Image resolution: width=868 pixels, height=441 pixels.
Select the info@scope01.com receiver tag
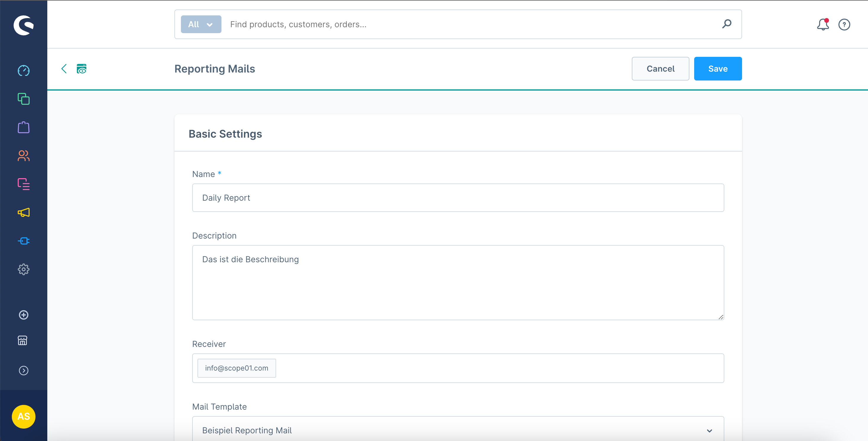point(237,368)
